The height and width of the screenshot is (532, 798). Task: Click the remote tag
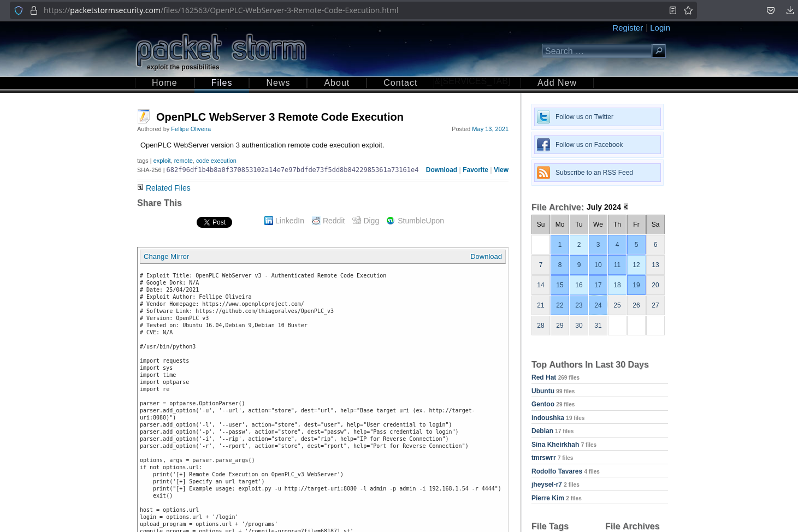point(183,161)
